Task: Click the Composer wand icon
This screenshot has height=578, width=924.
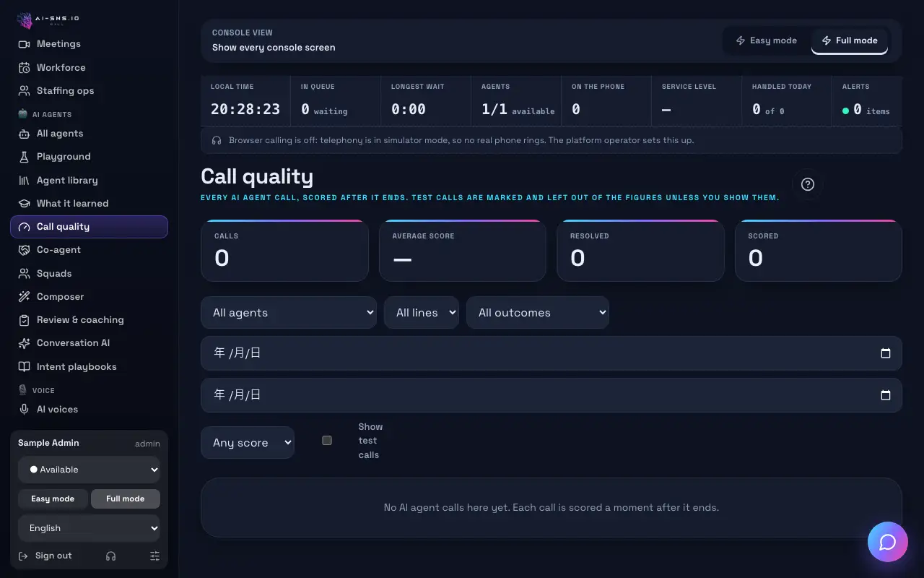Action: (24, 297)
